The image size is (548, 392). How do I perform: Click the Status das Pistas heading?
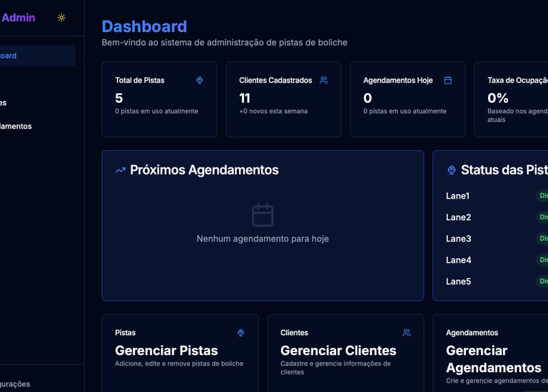tap(504, 170)
